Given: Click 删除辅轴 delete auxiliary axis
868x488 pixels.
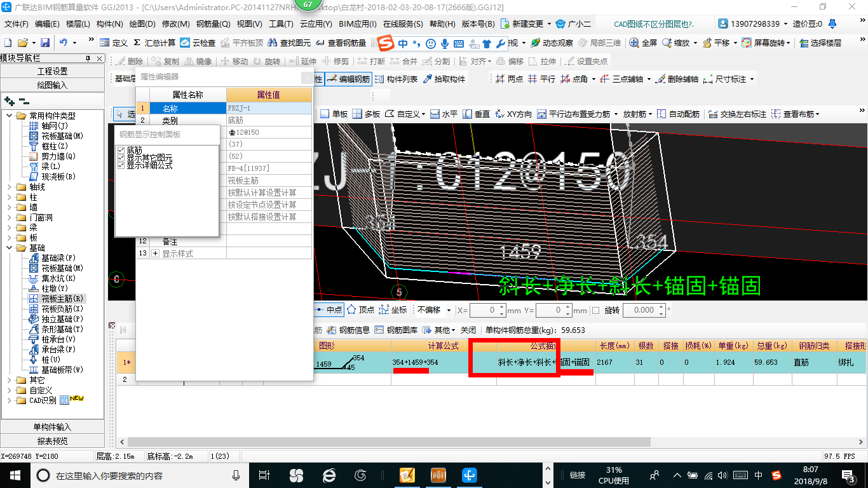Looking at the screenshot, I should [x=677, y=79].
